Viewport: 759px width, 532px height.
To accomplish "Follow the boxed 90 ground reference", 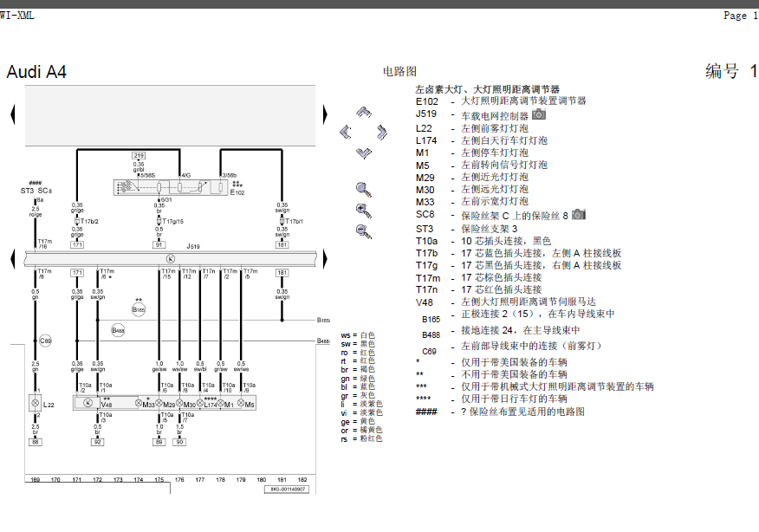I will tap(179, 442).
